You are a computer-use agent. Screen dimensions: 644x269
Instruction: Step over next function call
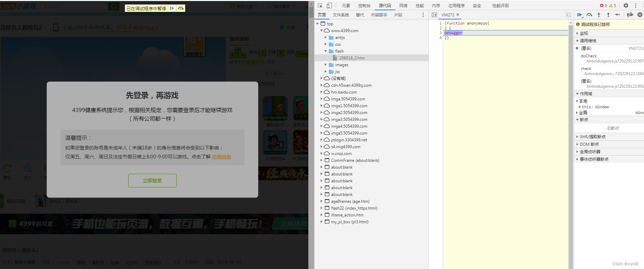(589, 15)
